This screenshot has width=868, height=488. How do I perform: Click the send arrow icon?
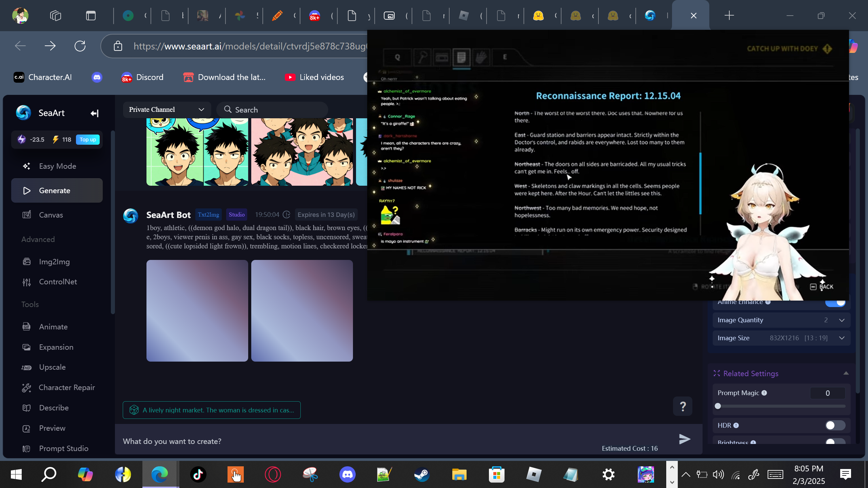(685, 439)
